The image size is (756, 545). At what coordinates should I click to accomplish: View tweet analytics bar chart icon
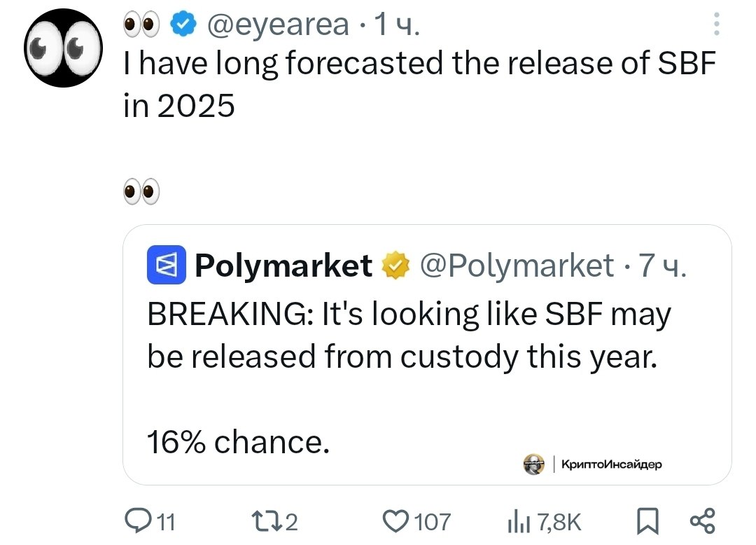(x=517, y=520)
